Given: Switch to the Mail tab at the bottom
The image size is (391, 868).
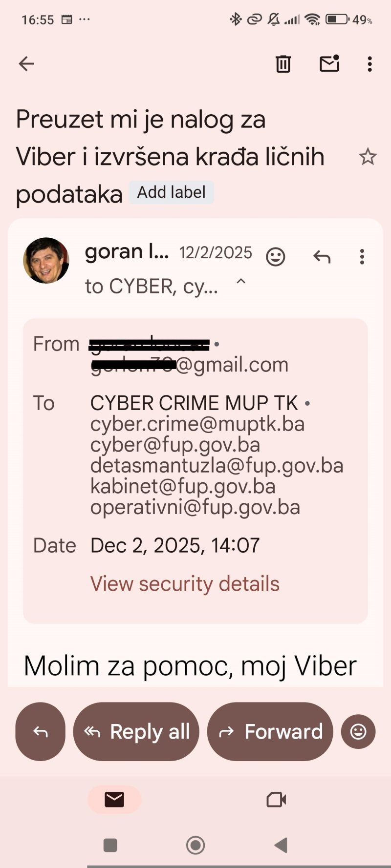Looking at the screenshot, I should [114, 799].
